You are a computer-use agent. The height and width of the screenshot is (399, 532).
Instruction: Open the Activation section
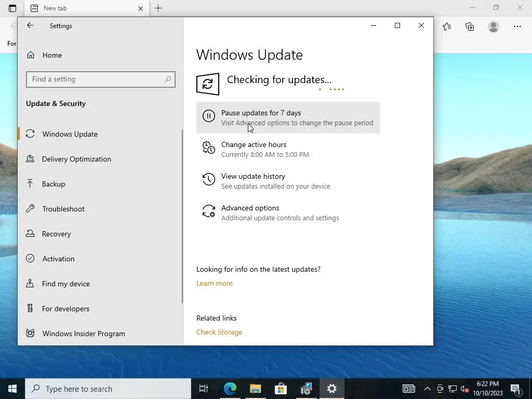click(x=100, y=259)
